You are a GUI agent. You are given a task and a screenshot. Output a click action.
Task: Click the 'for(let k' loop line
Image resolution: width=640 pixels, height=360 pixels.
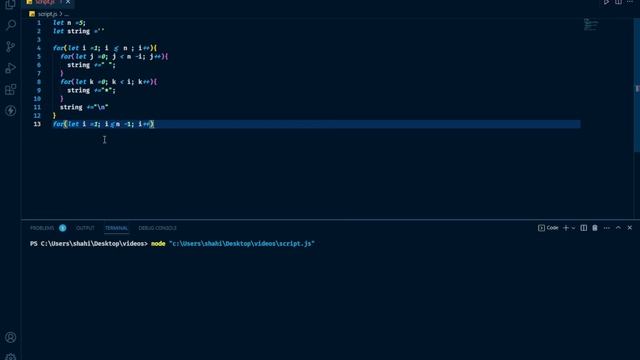(109, 82)
